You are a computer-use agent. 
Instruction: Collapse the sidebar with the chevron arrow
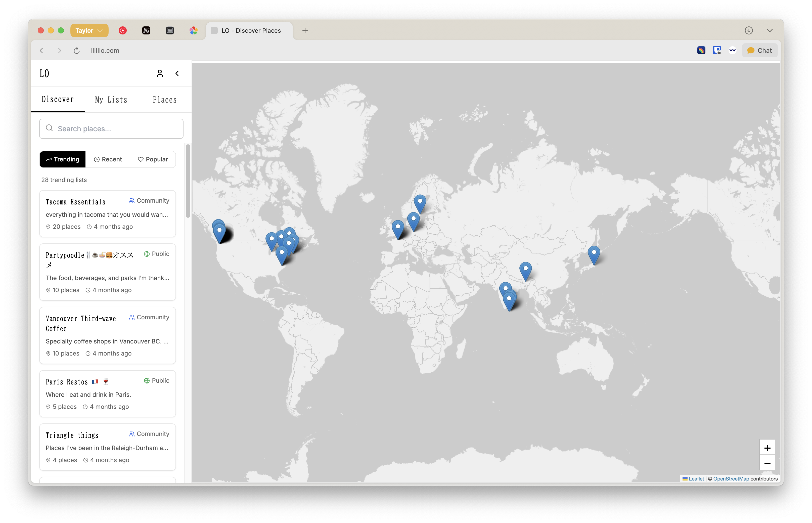(x=177, y=73)
